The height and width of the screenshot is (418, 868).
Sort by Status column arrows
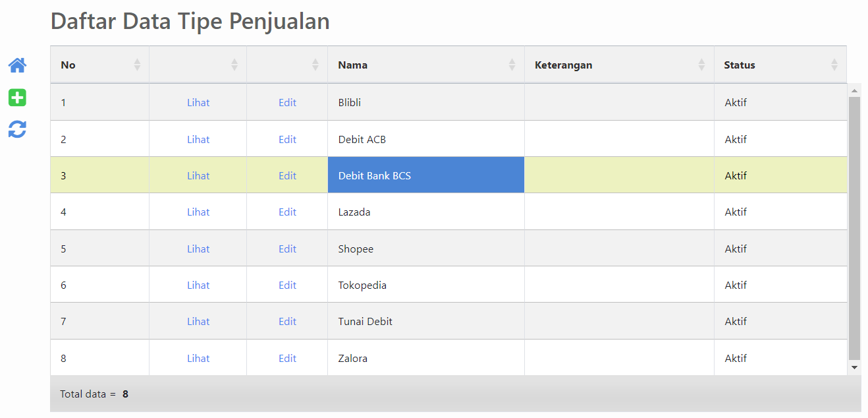click(x=834, y=65)
